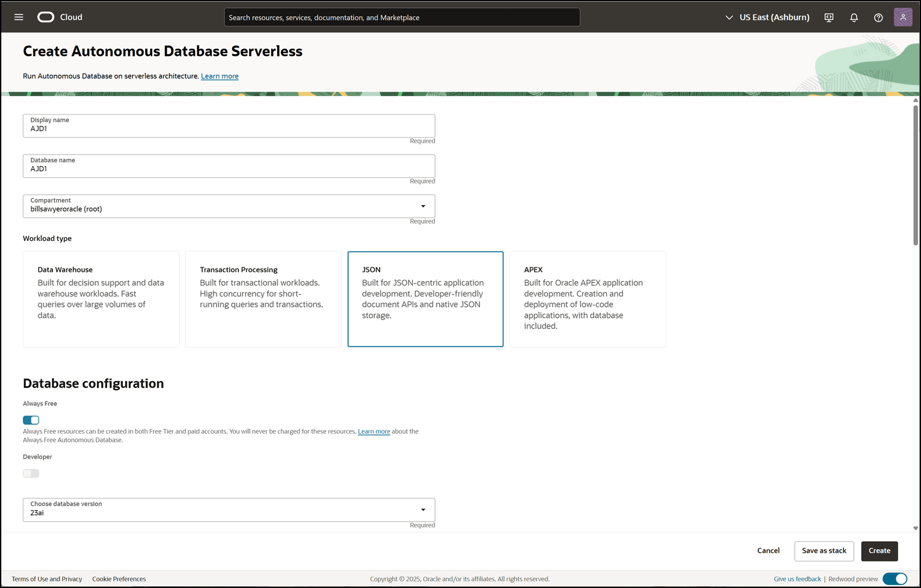
Task: Open the hamburger navigation menu
Action: pos(18,17)
